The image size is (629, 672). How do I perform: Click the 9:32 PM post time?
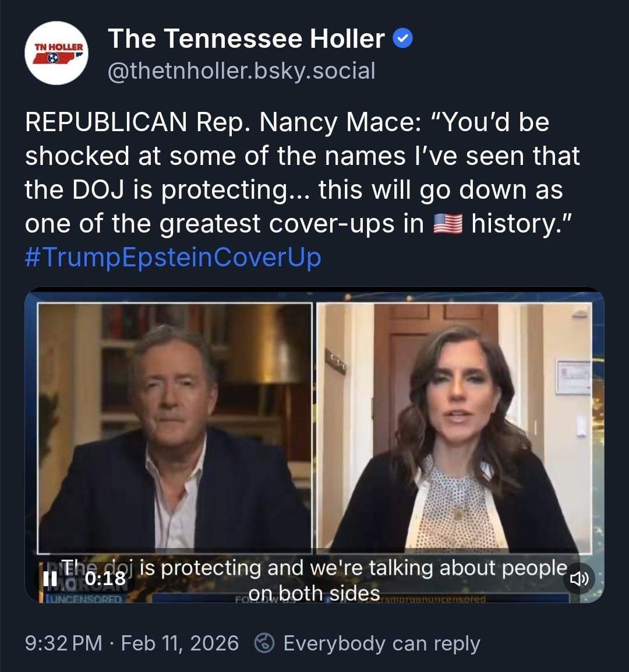63,643
